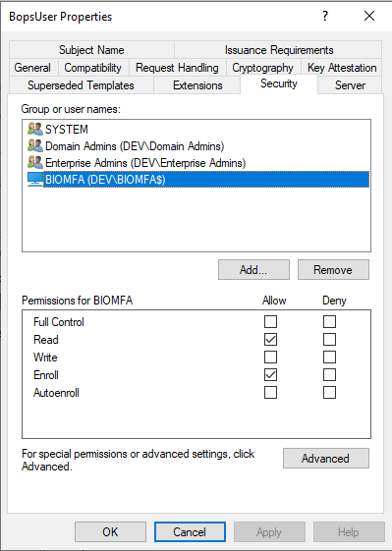392x551 pixels.
Task: Click the question mark help icon
Action: (x=325, y=16)
